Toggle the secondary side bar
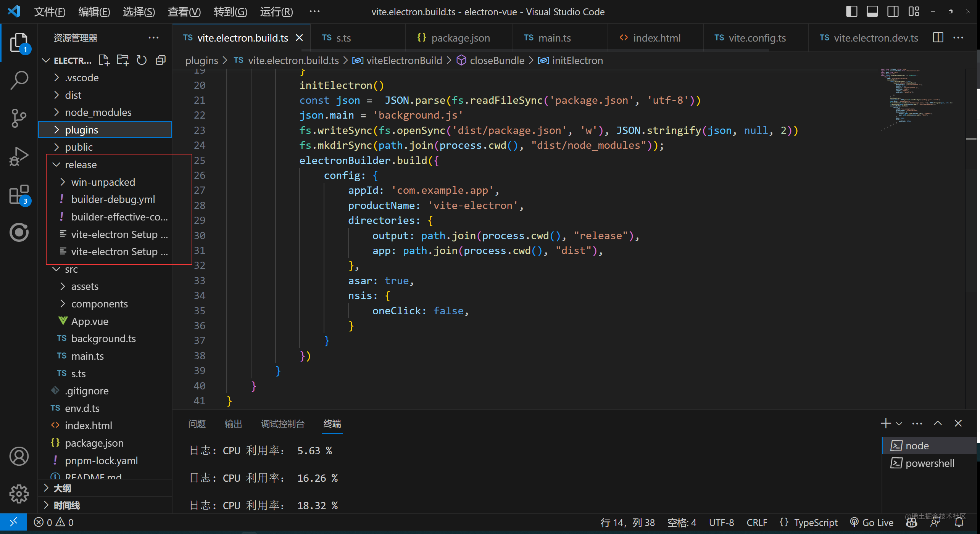Viewport: 980px width, 534px height. (893, 11)
